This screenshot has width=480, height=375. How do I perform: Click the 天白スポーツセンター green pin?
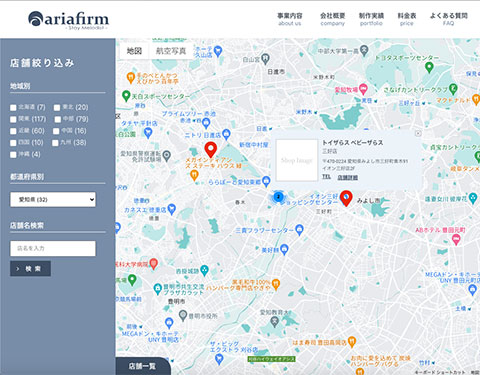point(126,96)
